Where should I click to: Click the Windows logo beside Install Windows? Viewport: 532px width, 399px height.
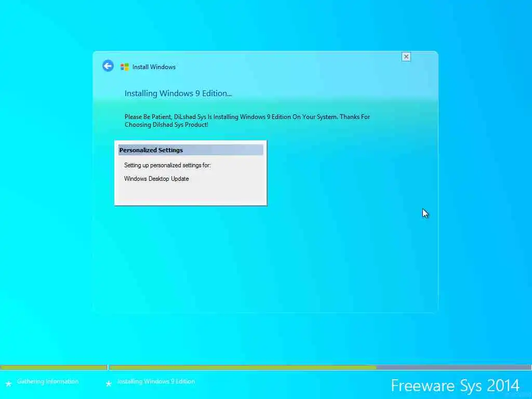[x=125, y=67]
